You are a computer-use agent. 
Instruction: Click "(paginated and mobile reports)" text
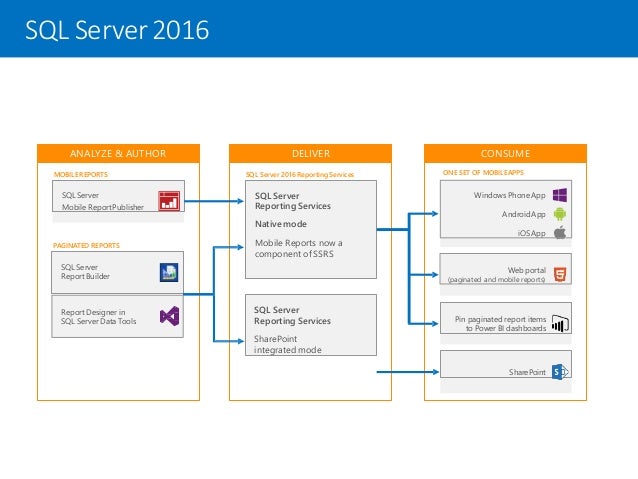click(x=496, y=280)
